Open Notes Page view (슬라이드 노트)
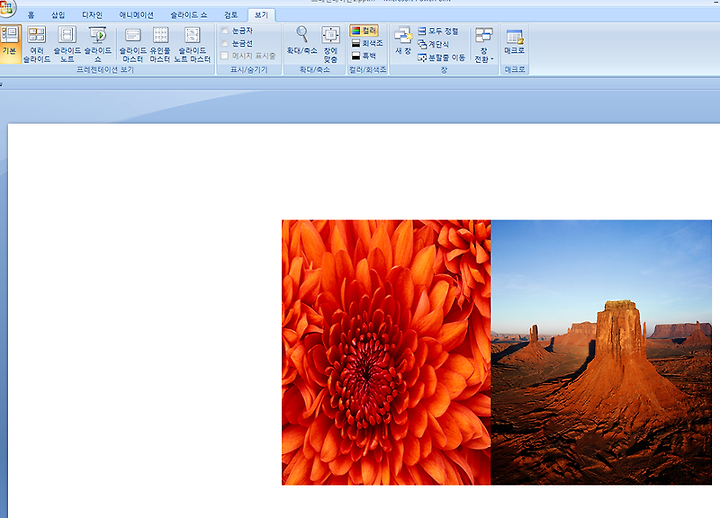The width and height of the screenshot is (720, 518). coord(67,43)
